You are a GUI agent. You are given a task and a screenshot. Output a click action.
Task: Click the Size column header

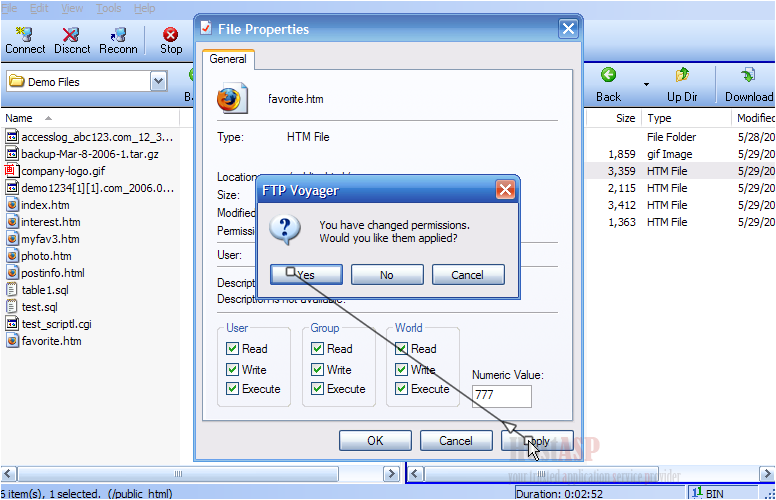pos(614,118)
